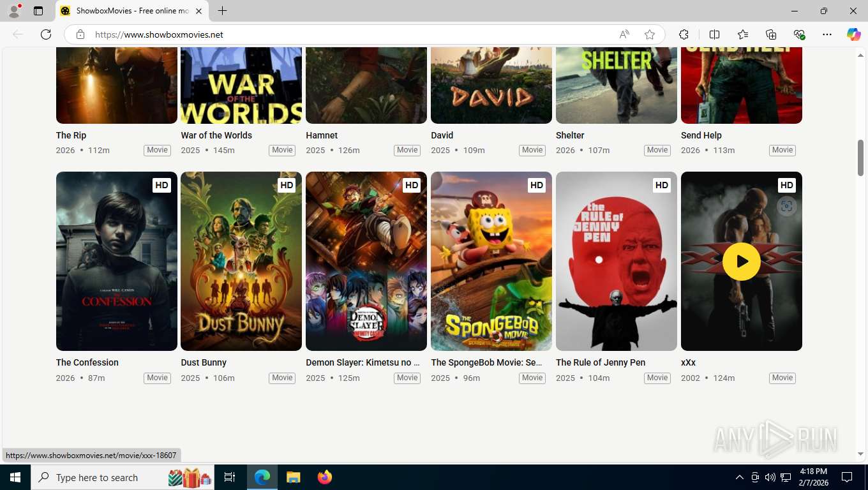Click Movie tag under Hamnet
The width and height of the screenshot is (868, 490).
coord(407,151)
